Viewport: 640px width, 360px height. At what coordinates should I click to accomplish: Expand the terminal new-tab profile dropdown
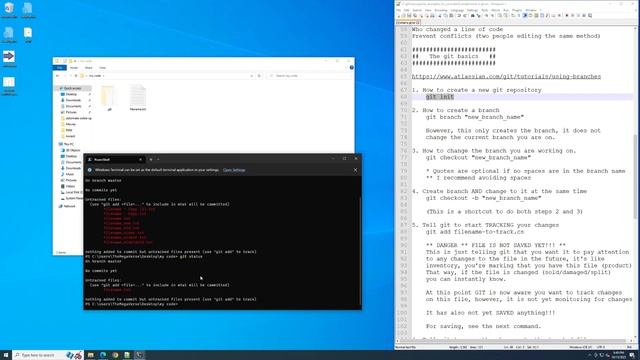point(158,160)
